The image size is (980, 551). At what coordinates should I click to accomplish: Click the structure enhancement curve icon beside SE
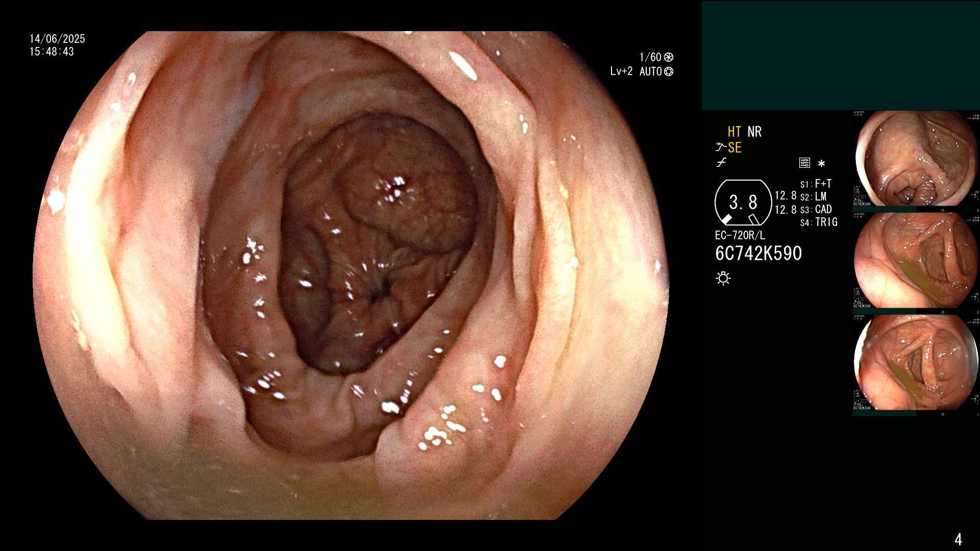(721, 147)
